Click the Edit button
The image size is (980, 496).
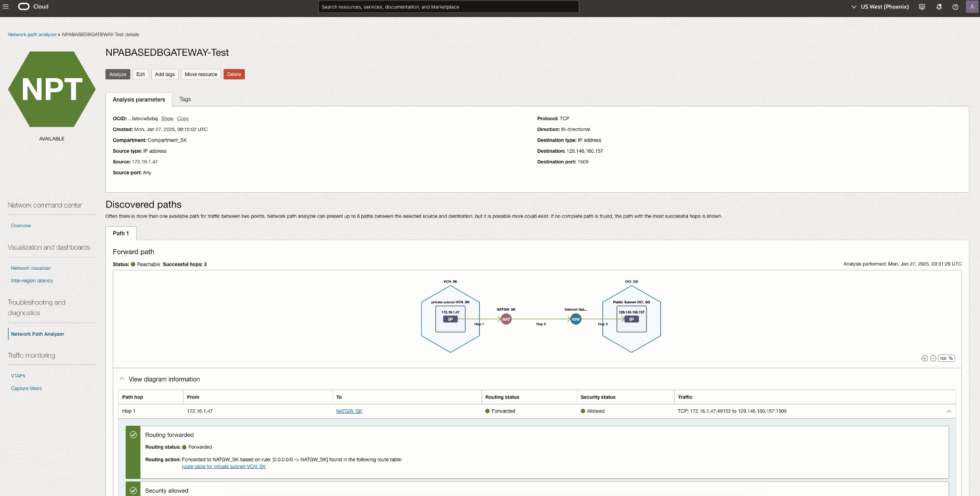(140, 75)
